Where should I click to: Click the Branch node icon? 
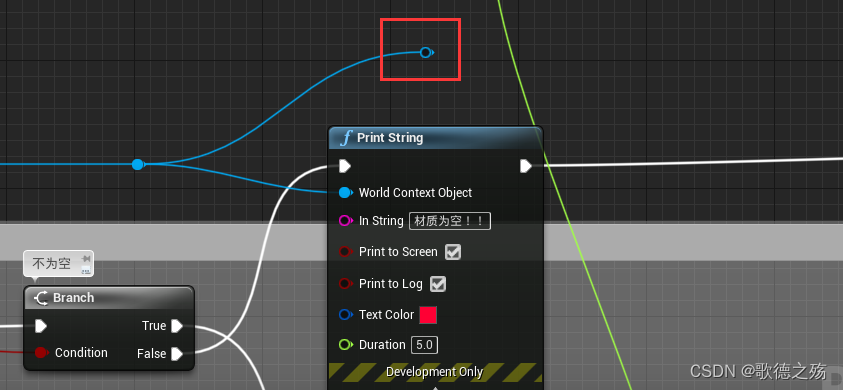click(41, 297)
